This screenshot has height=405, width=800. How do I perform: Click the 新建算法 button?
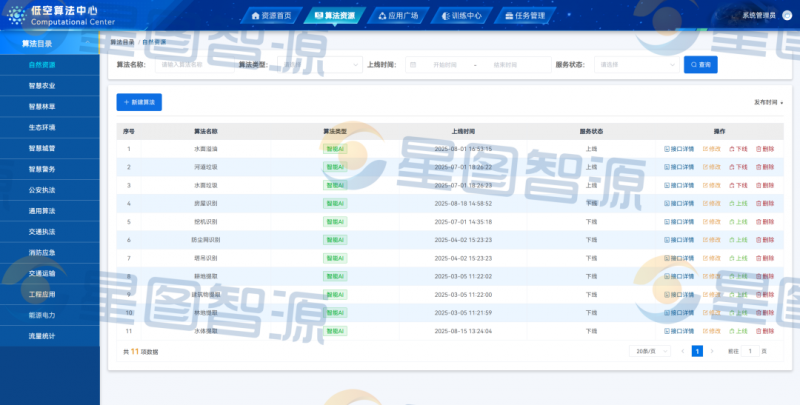tap(139, 102)
